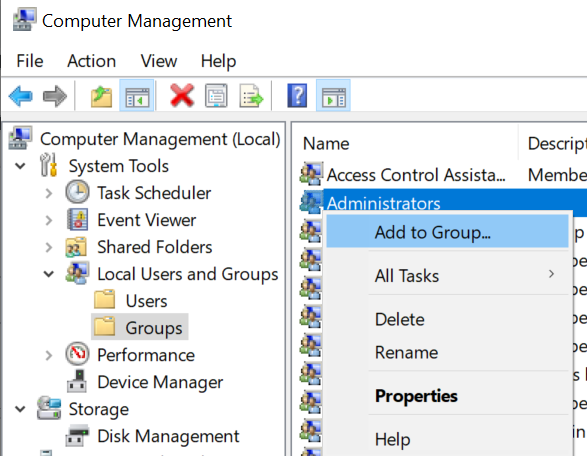Click the Disk Management icon
This screenshot has height=456, width=587.
(x=77, y=436)
